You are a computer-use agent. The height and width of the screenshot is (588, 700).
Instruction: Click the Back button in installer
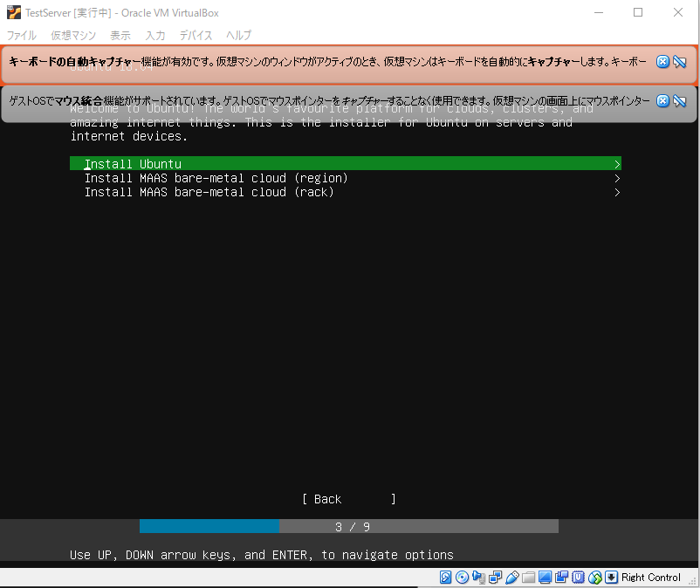click(x=348, y=499)
